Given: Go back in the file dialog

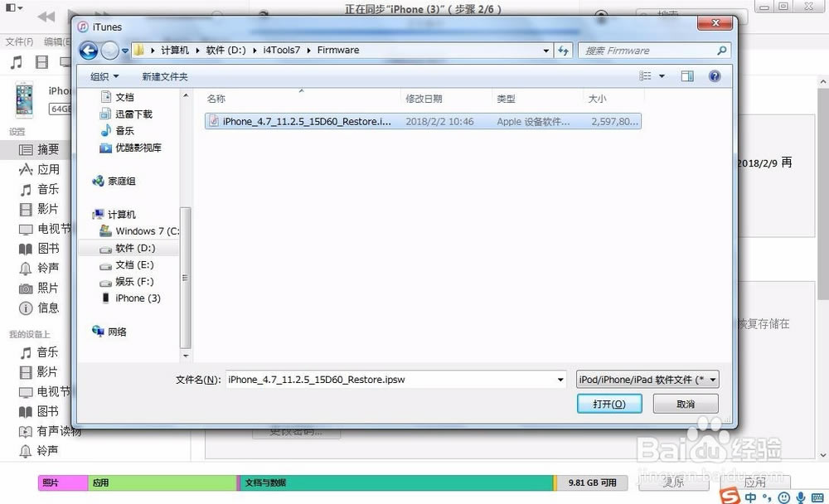Looking at the screenshot, I should point(89,51).
